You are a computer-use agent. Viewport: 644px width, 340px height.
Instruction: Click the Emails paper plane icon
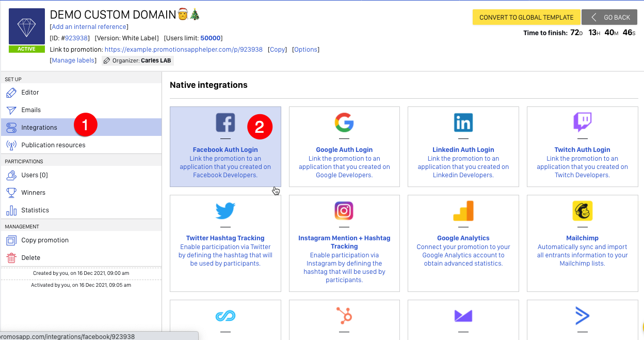(11, 110)
